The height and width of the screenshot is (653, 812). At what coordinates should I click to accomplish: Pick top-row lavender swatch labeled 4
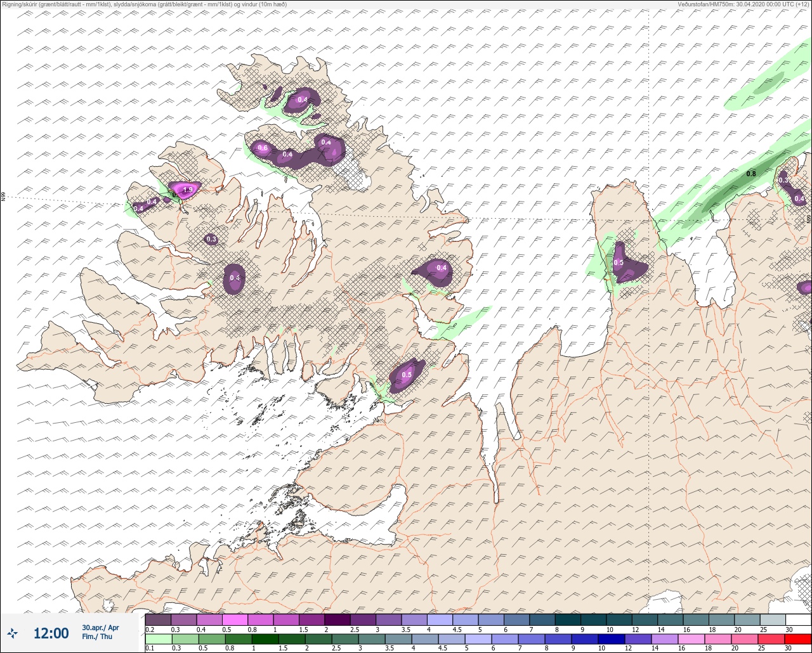pos(440,619)
